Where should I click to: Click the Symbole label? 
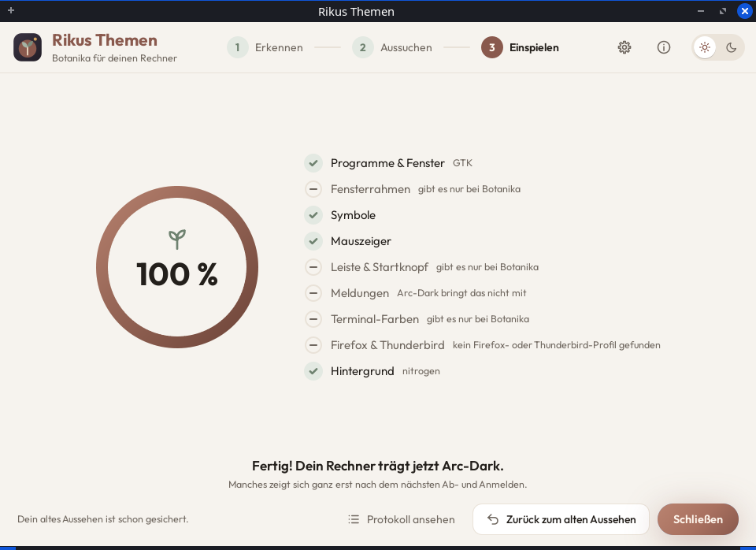pos(353,215)
